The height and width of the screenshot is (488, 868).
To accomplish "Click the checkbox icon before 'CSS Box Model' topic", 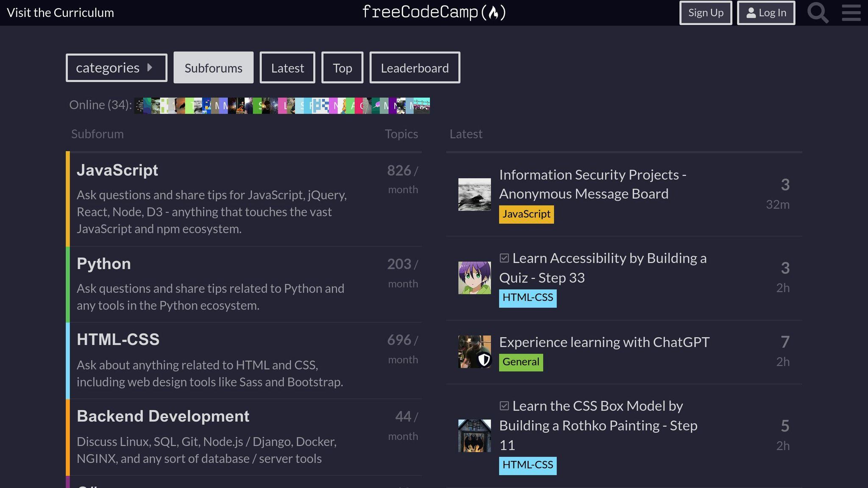I will click(504, 405).
